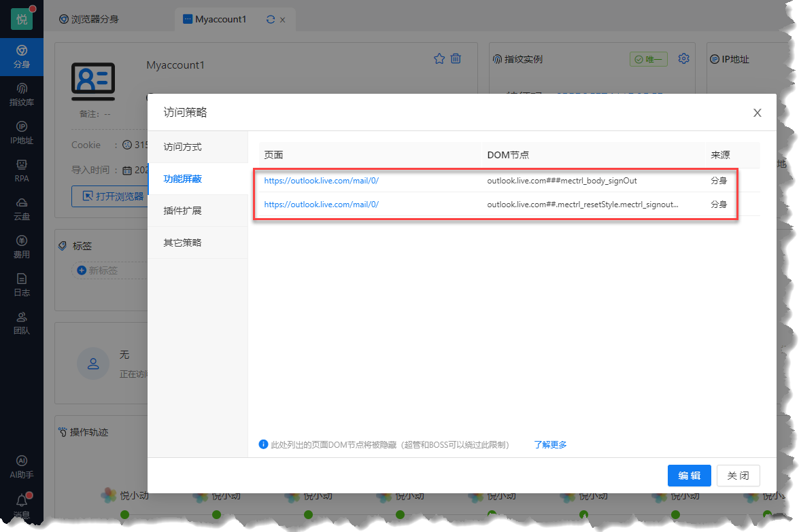
Task: Select the mectrl_body_signOut DOM node text
Action: (x=562, y=181)
